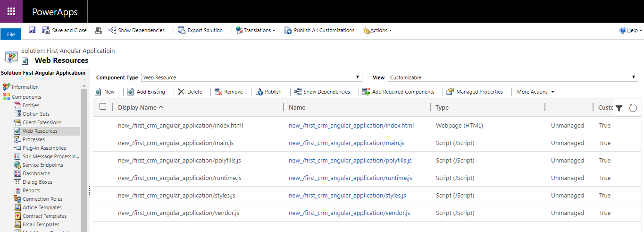Click Add Existing
This screenshot has height=232, width=644.
146,92
